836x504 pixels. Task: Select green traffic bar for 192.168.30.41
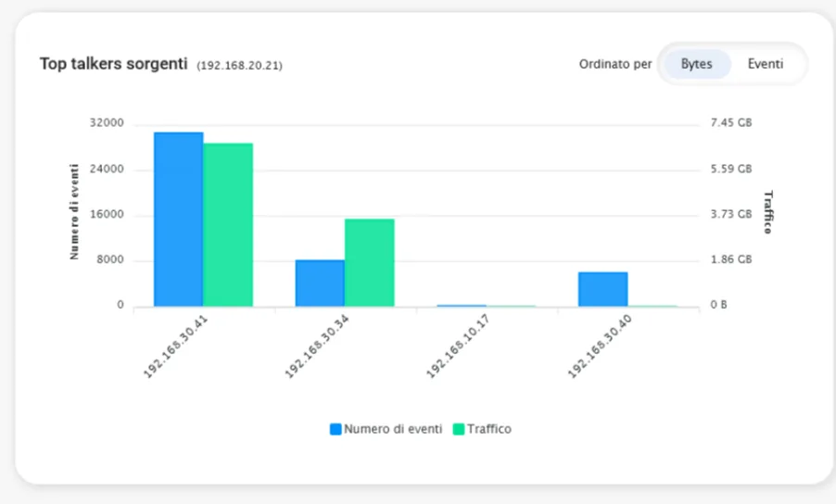click(x=228, y=225)
